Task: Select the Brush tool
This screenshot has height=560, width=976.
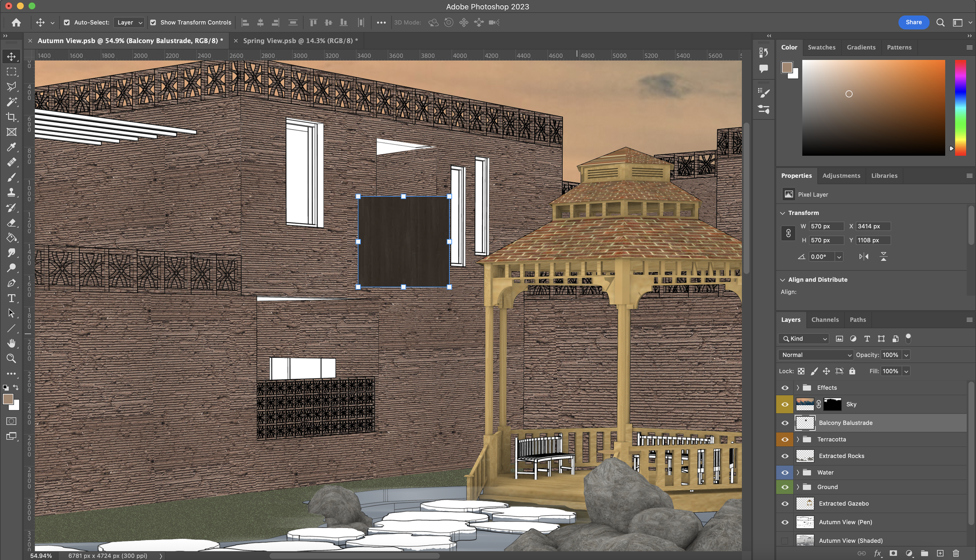Action: pyautogui.click(x=11, y=178)
